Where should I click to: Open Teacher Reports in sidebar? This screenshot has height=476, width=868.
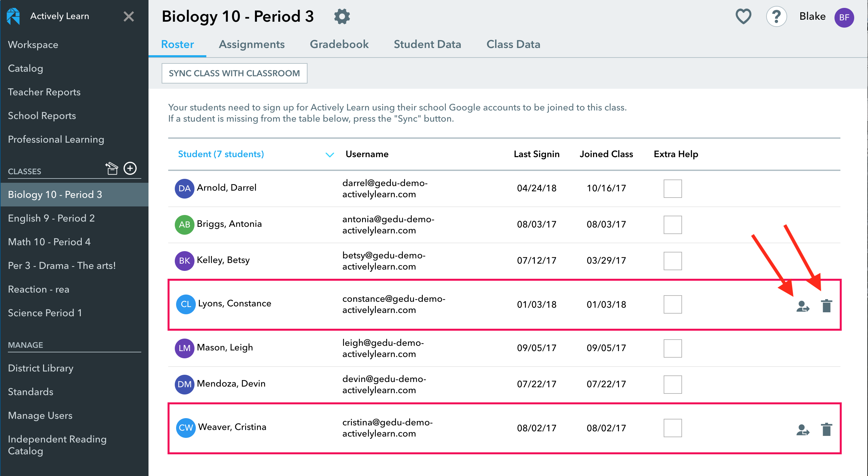pos(44,92)
